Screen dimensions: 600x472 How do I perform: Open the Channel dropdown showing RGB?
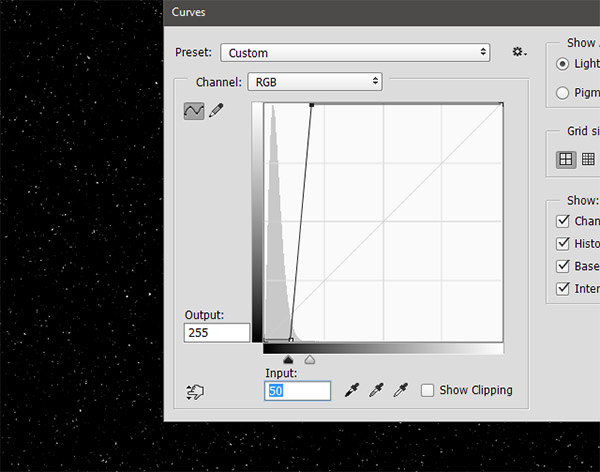314,81
